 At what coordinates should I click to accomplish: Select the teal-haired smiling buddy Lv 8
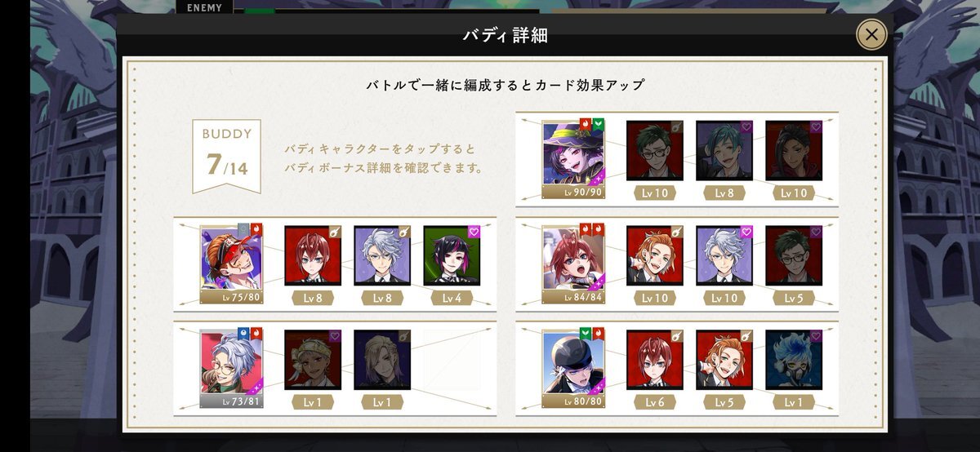(724, 150)
